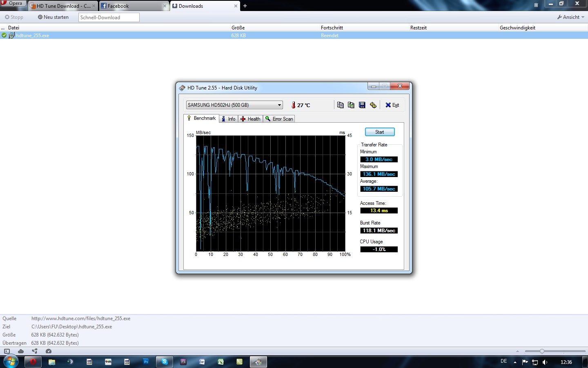Open Photoshop from the taskbar
The height and width of the screenshot is (368, 588).
(146, 362)
